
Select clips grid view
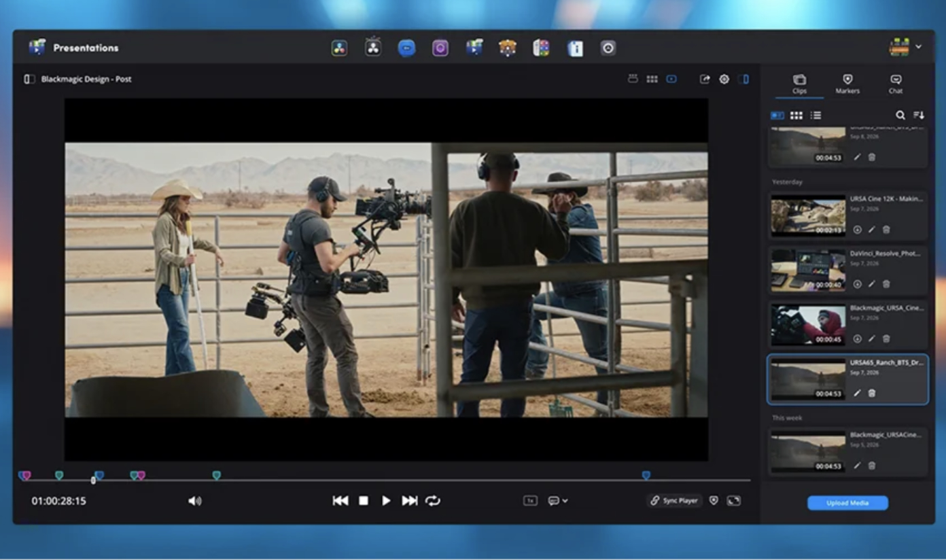[x=796, y=116]
